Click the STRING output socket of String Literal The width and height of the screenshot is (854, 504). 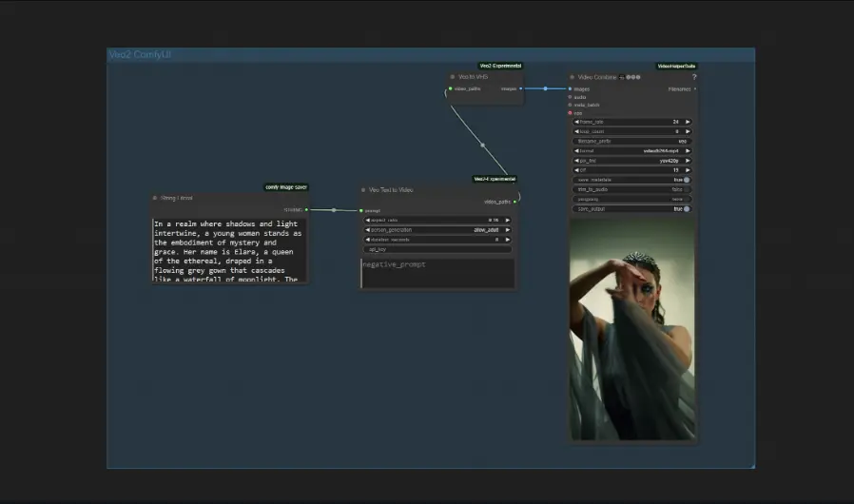(306, 209)
